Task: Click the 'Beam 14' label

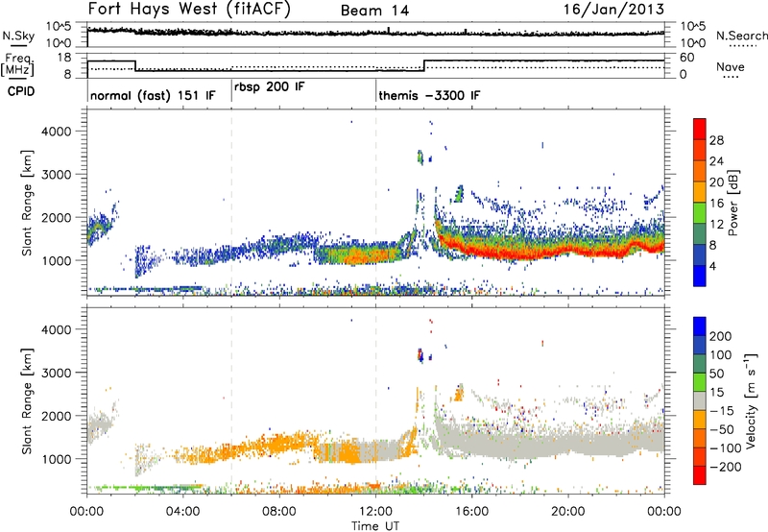Action: tap(374, 11)
